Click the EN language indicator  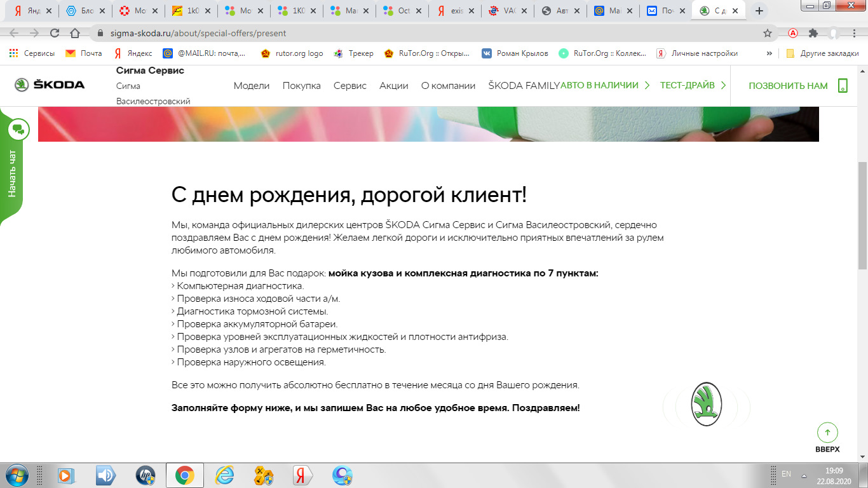[x=787, y=474]
